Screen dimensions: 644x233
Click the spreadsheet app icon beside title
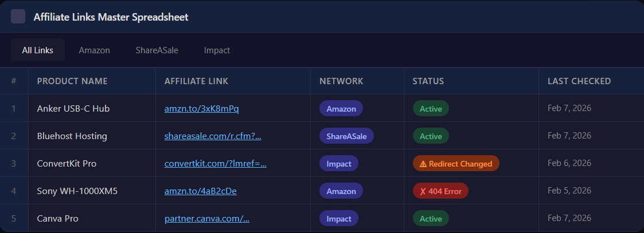click(x=18, y=17)
